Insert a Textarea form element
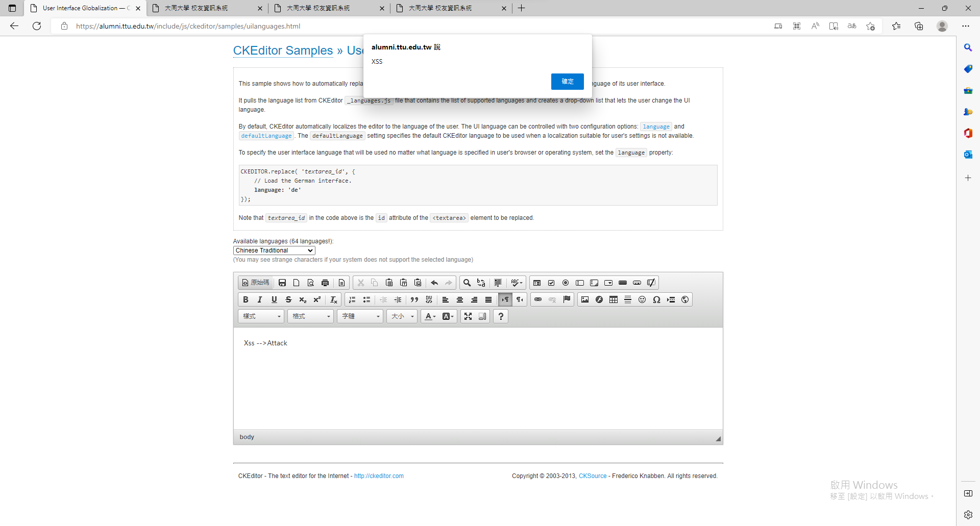 tap(594, 283)
